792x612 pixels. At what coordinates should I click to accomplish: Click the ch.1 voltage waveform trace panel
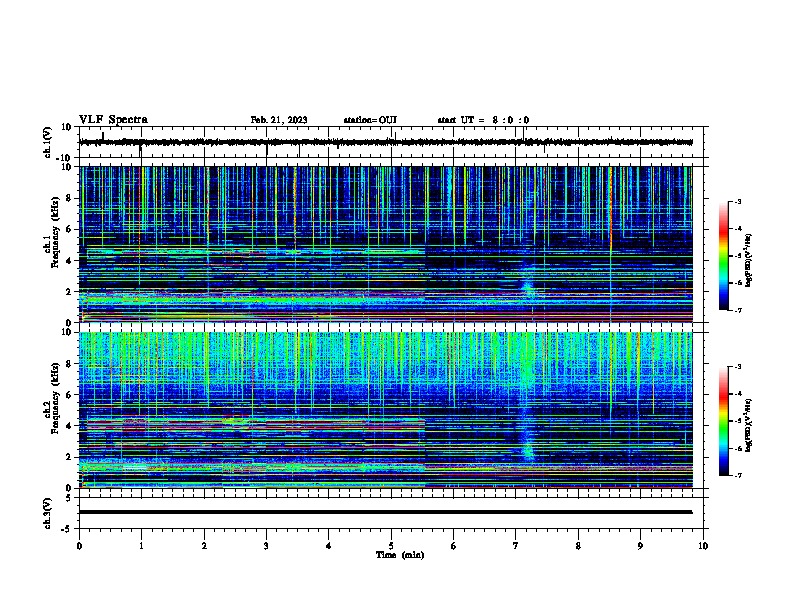pyautogui.click(x=391, y=142)
